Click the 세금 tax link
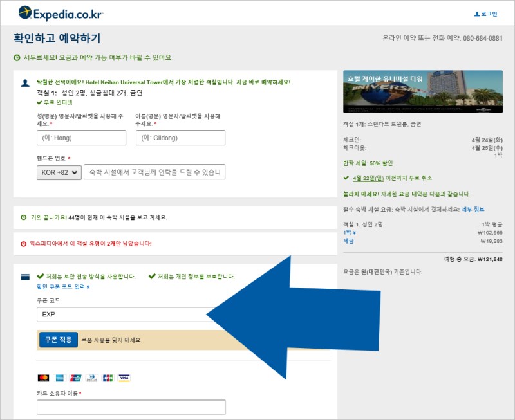The height and width of the screenshot is (420, 515). [348, 241]
